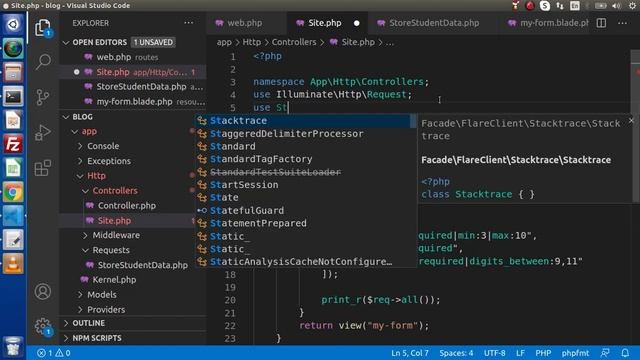Open the text editor dock icon

[x=13, y=240]
